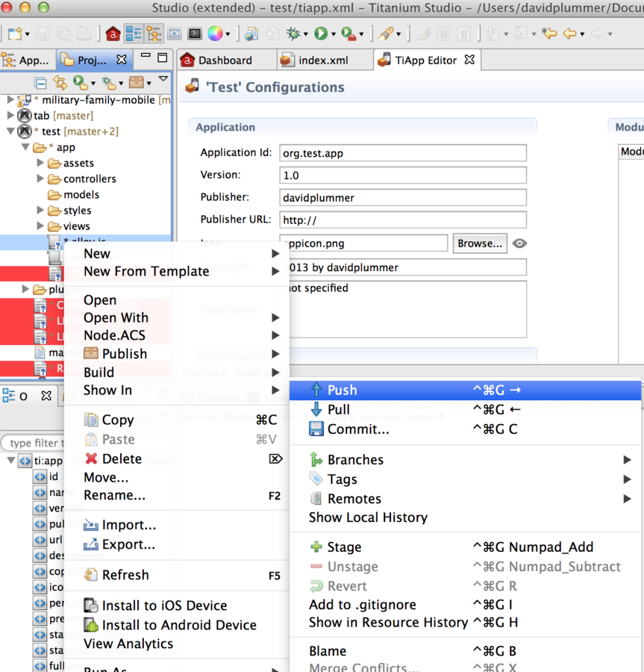The width and height of the screenshot is (644, 672).
Task: Expand the military-family-mobile project
Action: tap(10, 100)
